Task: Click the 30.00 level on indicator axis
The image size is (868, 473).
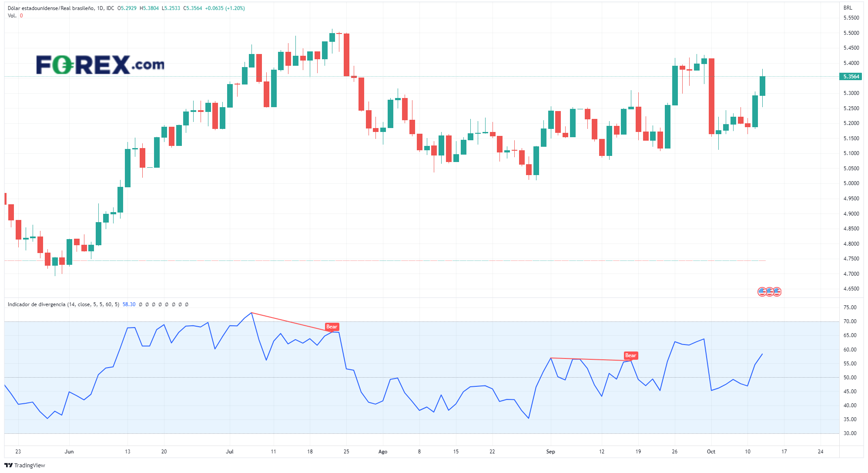Action: tap(850, 433)
